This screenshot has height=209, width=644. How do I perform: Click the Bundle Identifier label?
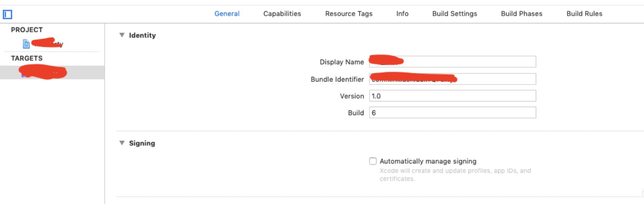[x=337, y=79]
